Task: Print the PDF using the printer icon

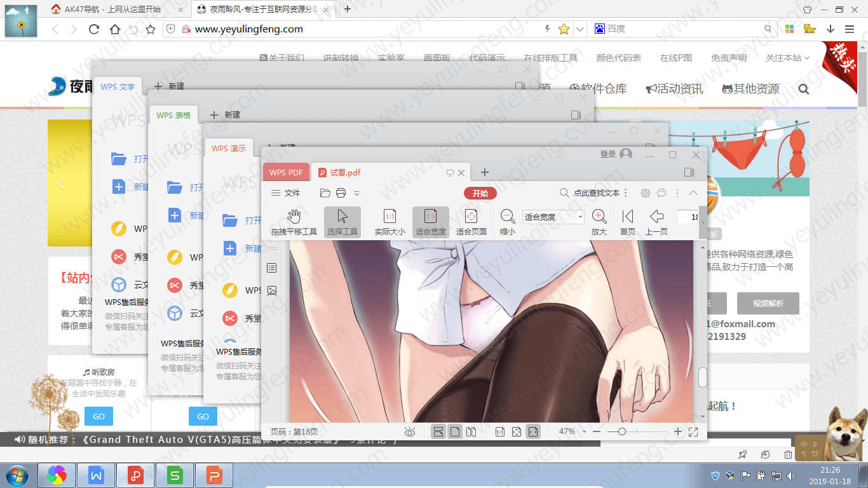Action: 341,193
